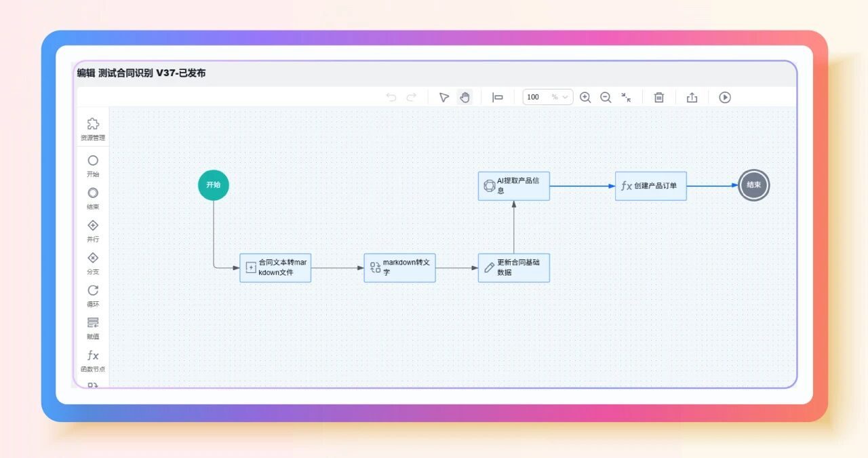Pick the 开始 start node in sidebar

93,161
